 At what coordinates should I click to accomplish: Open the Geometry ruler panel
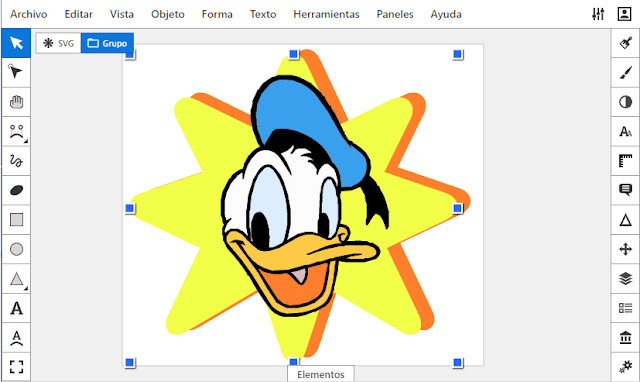click(625, 161)
